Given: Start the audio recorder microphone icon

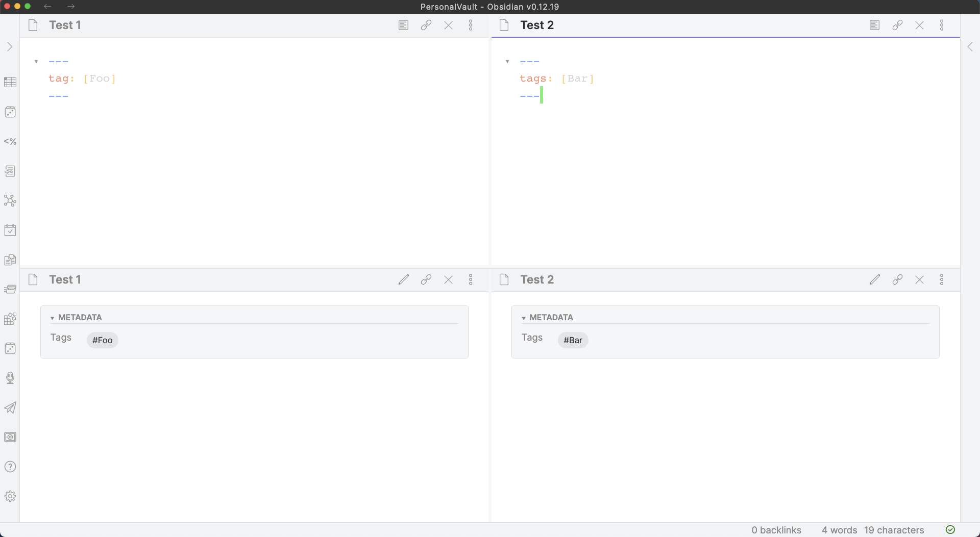Looking at the screenshot, I should click(x=10, y=378).
